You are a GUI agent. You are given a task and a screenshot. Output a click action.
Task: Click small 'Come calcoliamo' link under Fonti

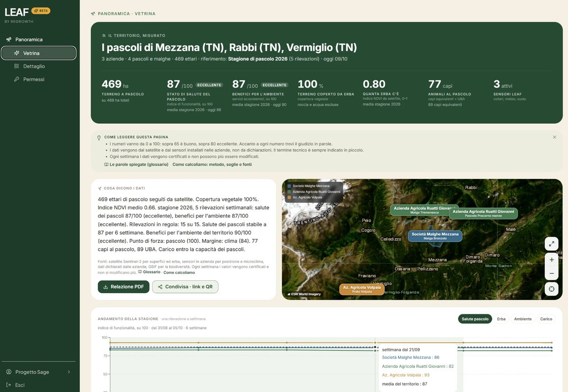179,272
